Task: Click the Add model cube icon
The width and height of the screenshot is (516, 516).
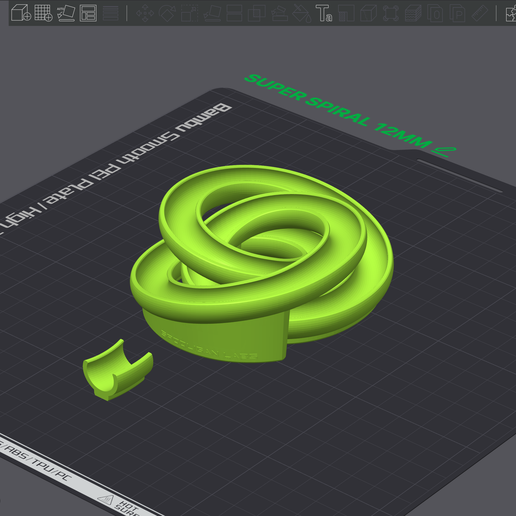Action: [x=21, y=13]
